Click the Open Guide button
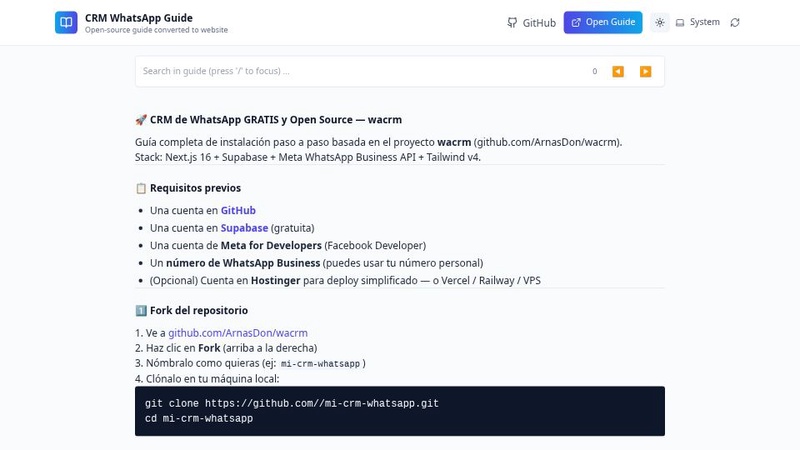Viewport: 800px width, 450px height. 603,22
